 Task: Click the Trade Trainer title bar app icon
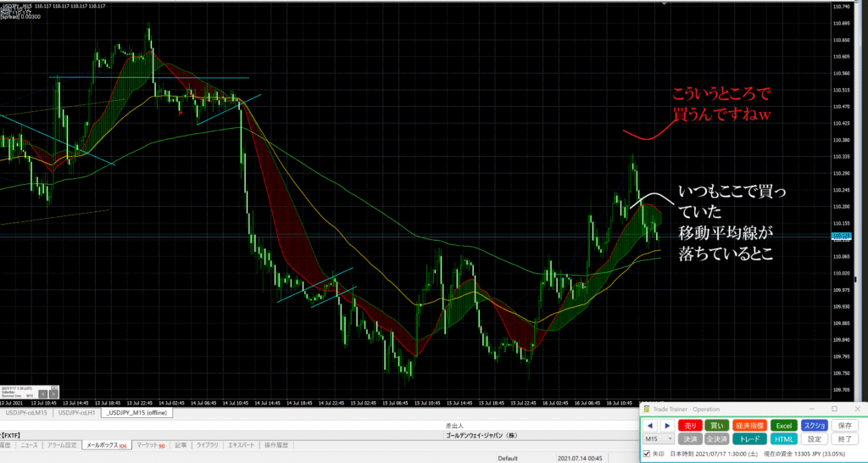click(x=646, y=409)
